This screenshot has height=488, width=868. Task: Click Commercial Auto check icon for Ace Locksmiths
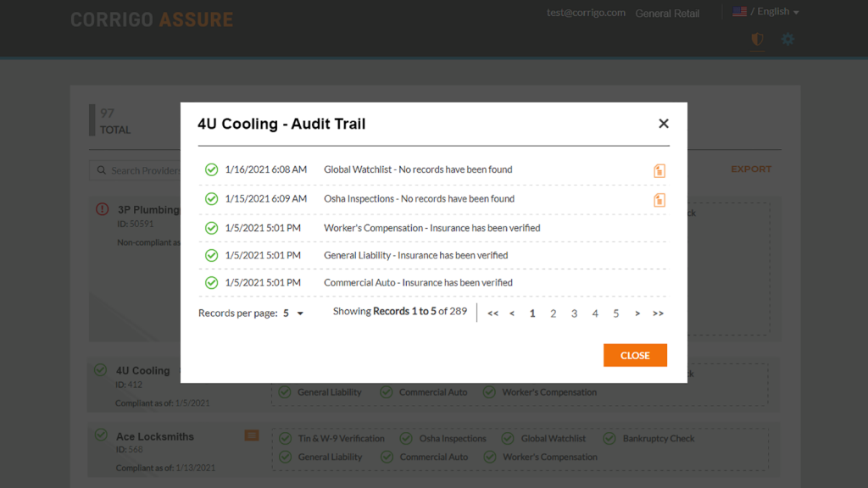387,457
